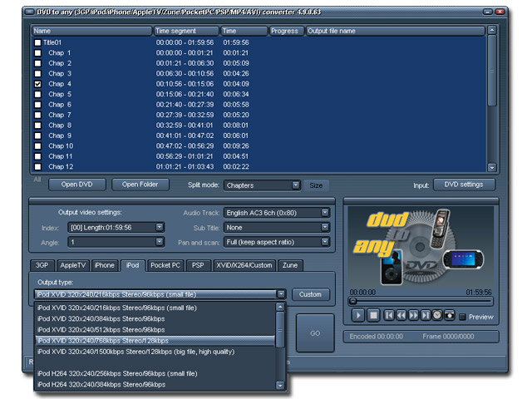Open the window system menu icon
Viewport: 532px width, 399px height.
click(30, 12)
